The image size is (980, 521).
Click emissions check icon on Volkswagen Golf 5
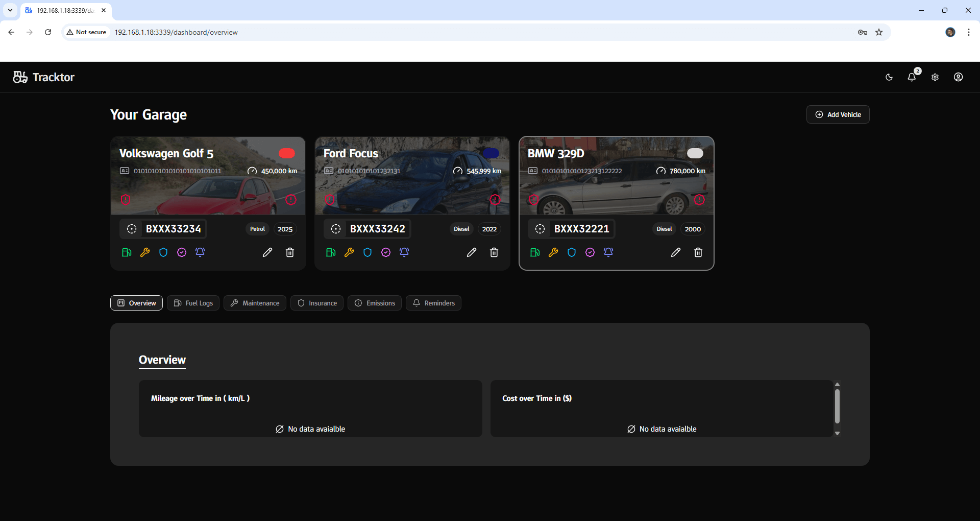click(182, 252)
